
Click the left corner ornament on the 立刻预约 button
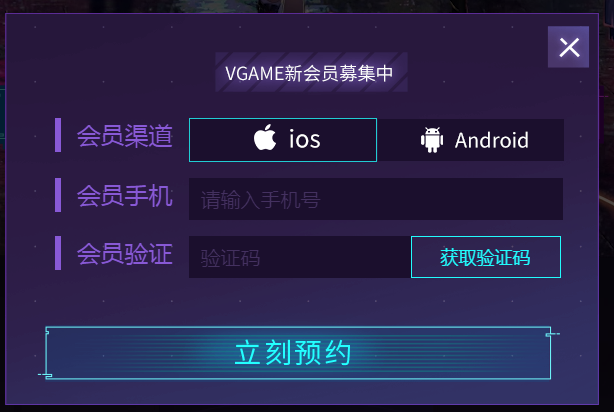(46, 375)
